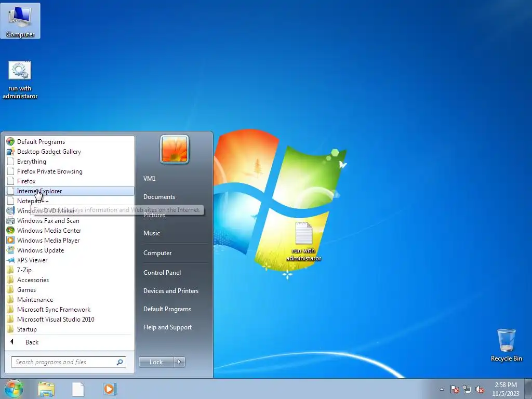Image resolution: width=532 pixels, height=399 pixels.
Task: Click the blank document taskbar icon
Action: tap(78, 390)
